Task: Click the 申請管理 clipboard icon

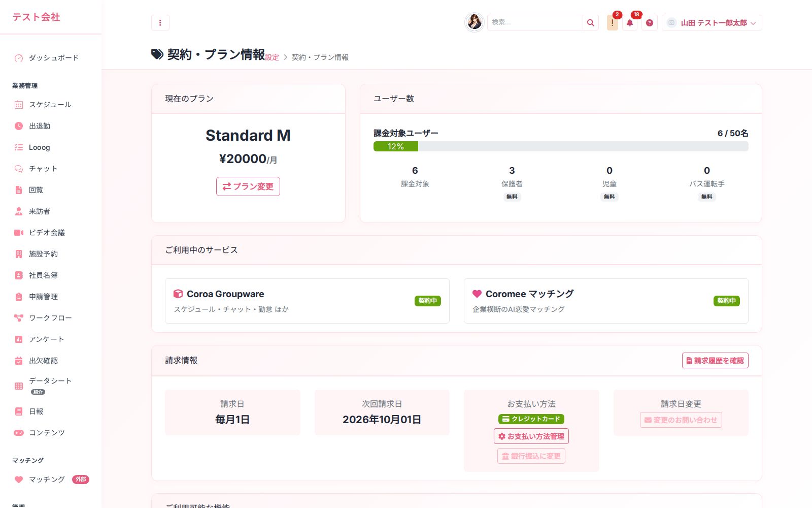Action: [x=19, y=297]
